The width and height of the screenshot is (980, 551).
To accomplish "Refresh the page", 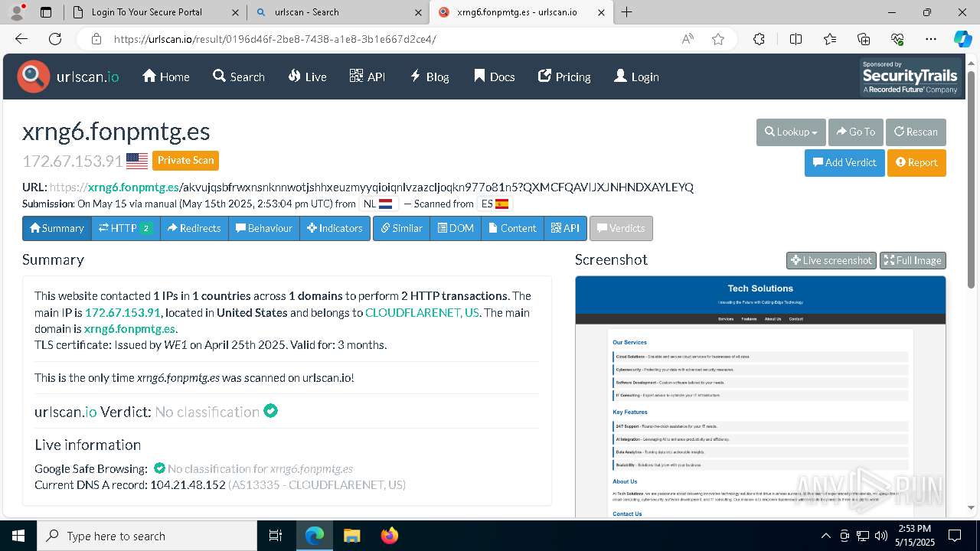I will tap(55, 39).
